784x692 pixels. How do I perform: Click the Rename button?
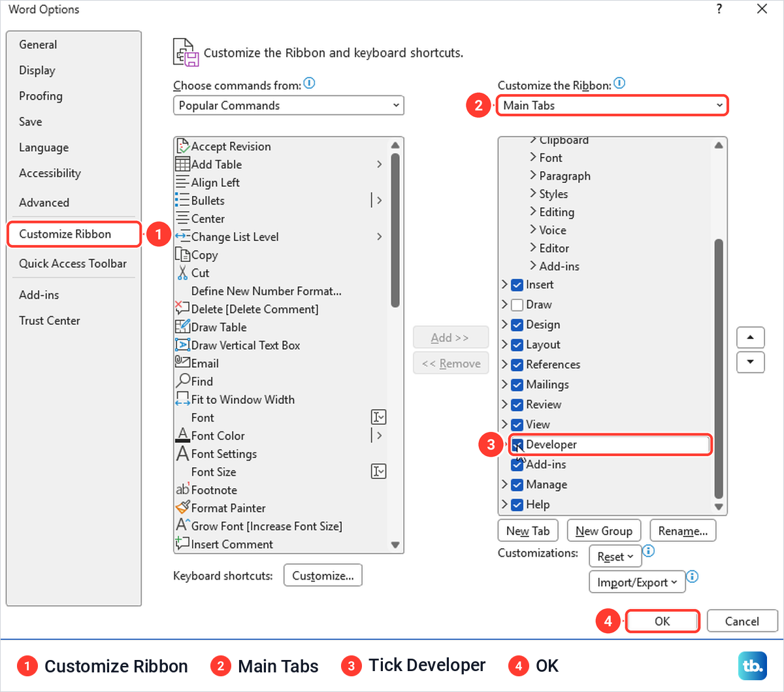click(683, 531)
